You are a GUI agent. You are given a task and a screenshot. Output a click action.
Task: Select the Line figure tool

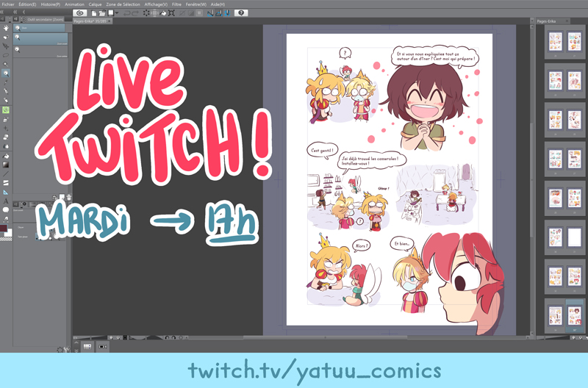[6, 174]
